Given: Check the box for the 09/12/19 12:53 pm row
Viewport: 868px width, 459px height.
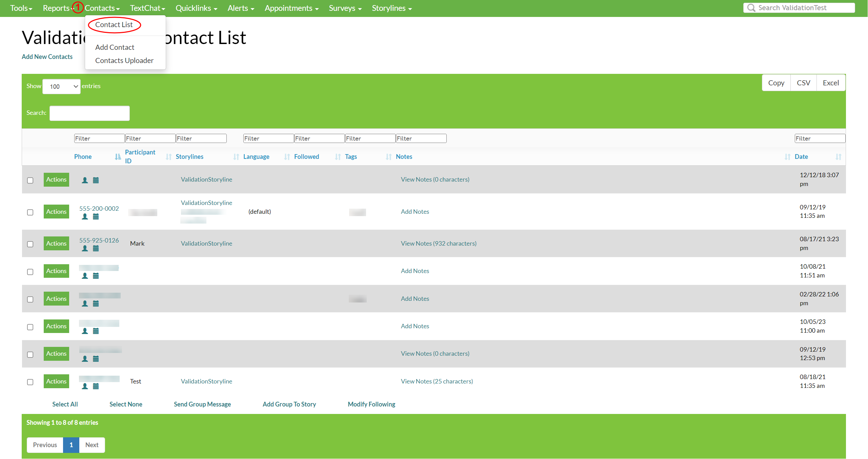Looking at the screenshot, I should (30, 354).
